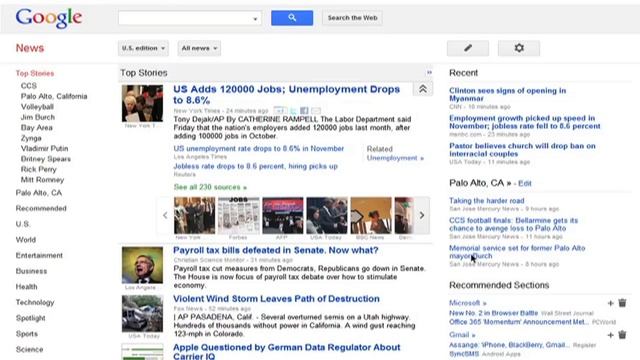This screenshot has height=360, width=640.
Task: Open Payroll tax bills defeated headline
Action: (276, 250)
